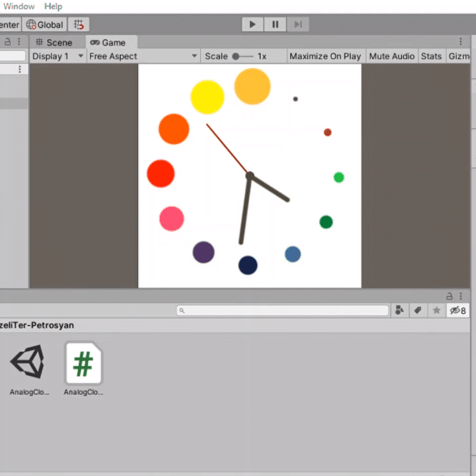Toggle Maximize On Play
The image size is (476, 476).
pos(325,56)
